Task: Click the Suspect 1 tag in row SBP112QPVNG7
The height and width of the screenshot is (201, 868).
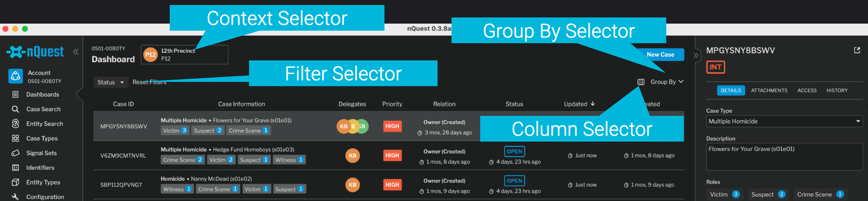Action: pos(289,189)
